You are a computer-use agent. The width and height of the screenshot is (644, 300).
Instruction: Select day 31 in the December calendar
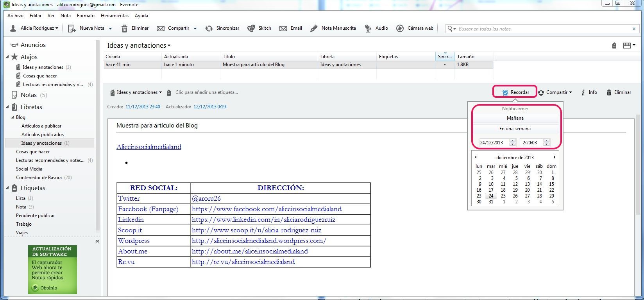tap(491, 202)
